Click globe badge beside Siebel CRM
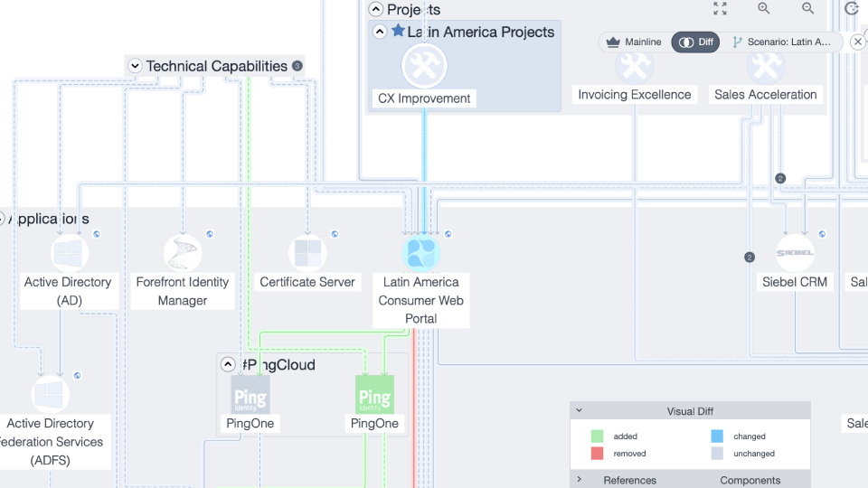The height and width of the screenshot is (488, 868). coord(823,234)
